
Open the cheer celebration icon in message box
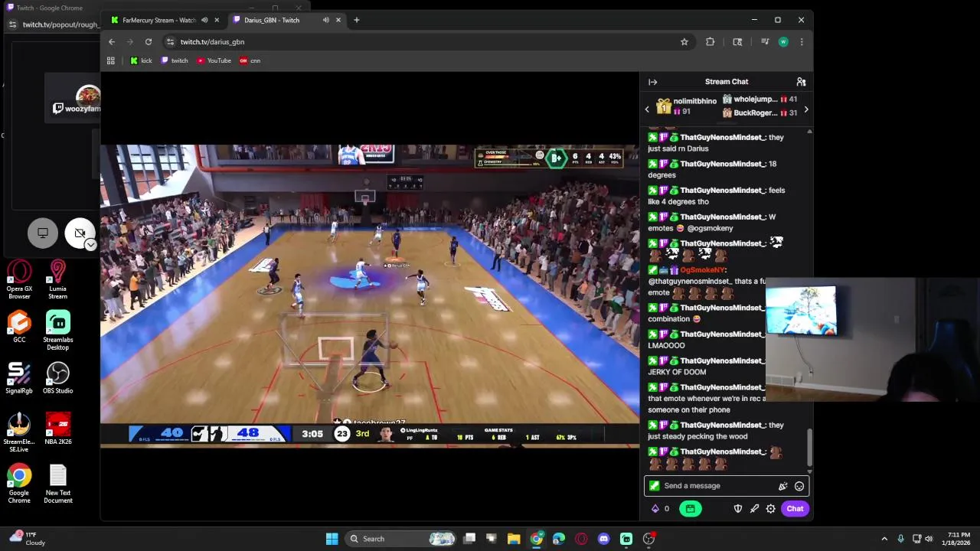point(782,486)
